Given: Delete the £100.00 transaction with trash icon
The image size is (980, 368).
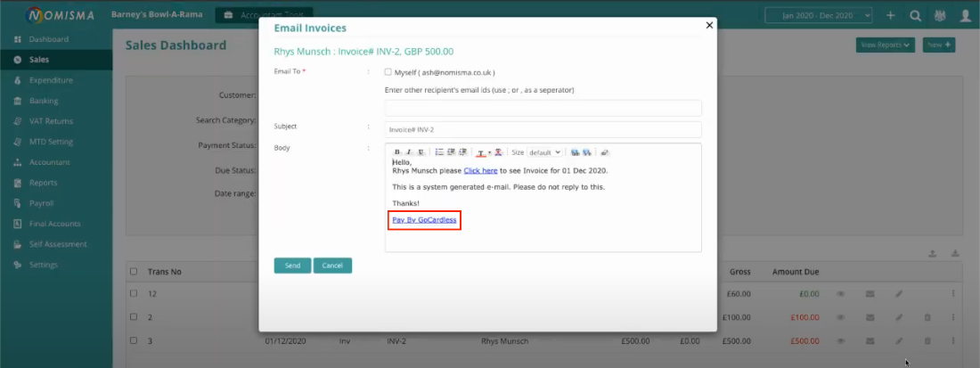Looking at the screenshot, I should point(927,317).
